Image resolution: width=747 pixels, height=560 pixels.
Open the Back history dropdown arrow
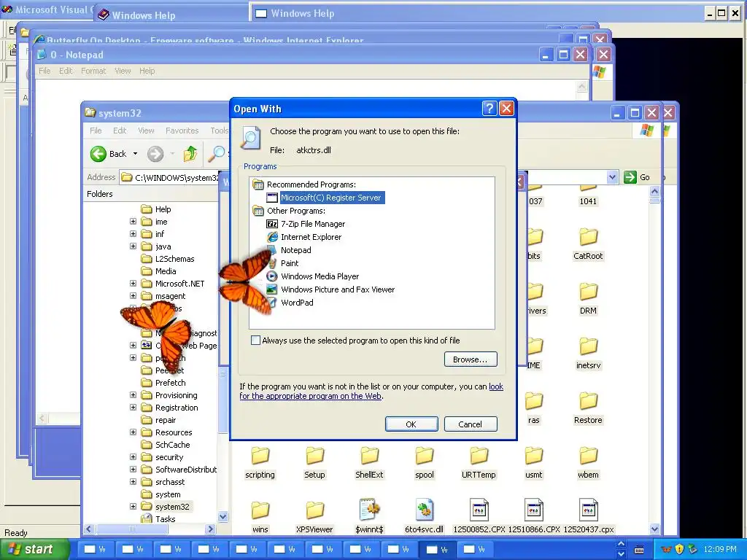(135, 154)
